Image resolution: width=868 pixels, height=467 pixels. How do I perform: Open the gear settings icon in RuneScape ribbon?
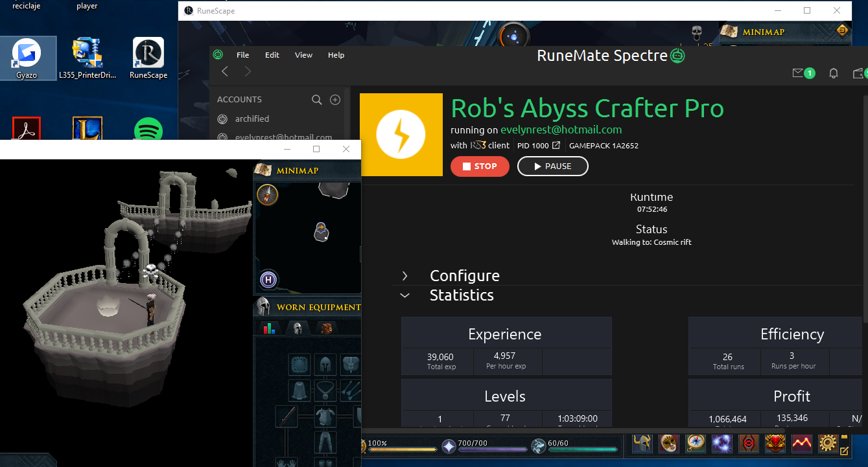pos(827,444)
